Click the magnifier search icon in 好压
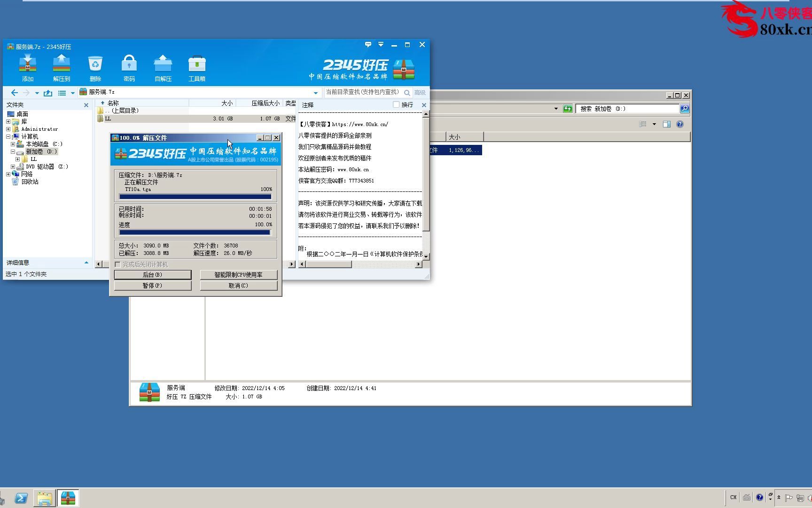This screenshot has width=812, height=508. (x=407, y=93)
